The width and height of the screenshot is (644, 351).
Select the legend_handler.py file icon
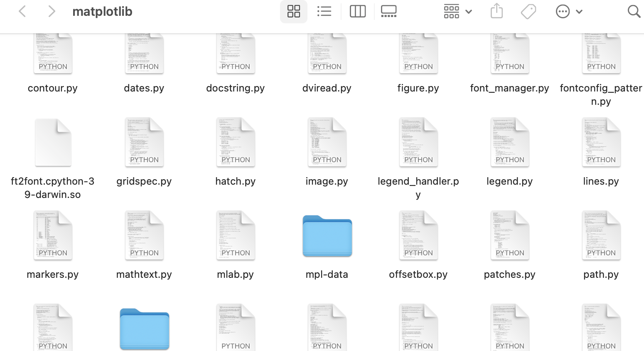point(418,142)
